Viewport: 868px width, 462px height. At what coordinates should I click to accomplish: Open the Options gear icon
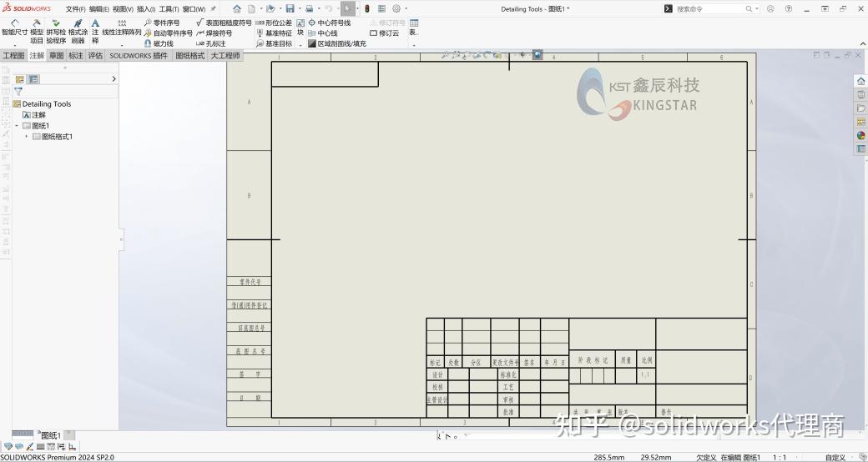click(x=396, y=9)
